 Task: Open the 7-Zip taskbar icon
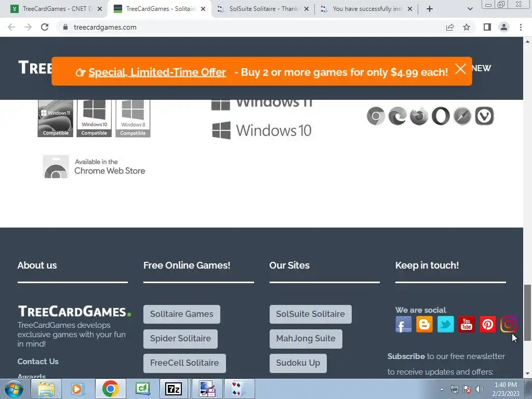coord(174,389)
